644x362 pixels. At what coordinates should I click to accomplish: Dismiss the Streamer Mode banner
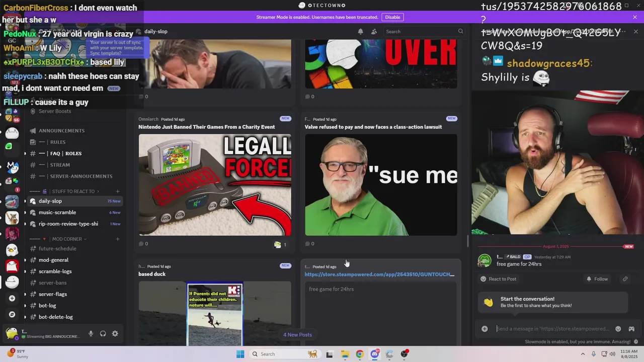635,17
